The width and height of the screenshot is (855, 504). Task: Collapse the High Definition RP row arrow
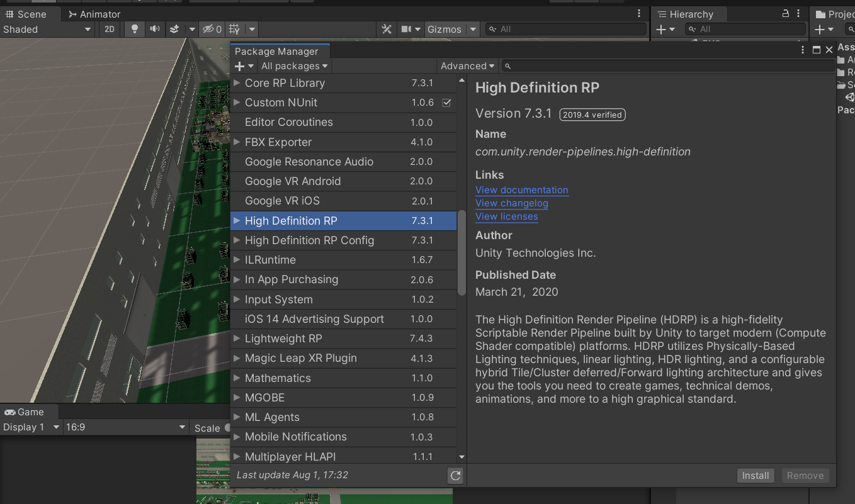click(x=237, y=220)
